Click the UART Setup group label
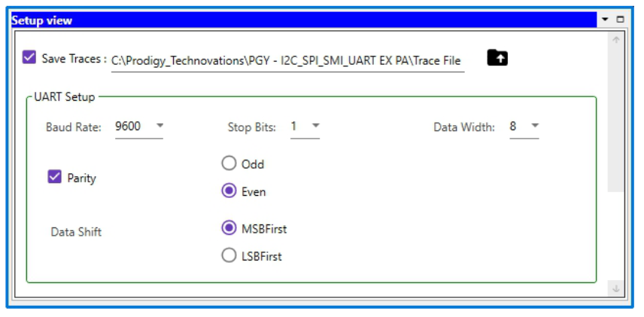 click(65, 97)
